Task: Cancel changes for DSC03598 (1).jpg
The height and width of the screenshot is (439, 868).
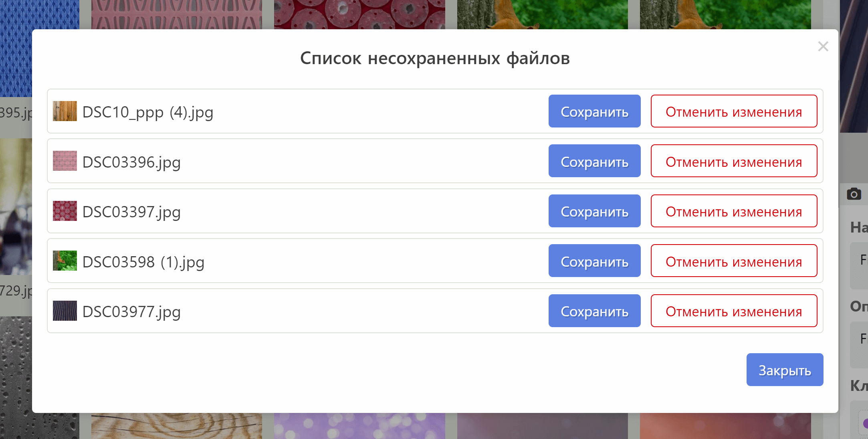Action: (734, 261)
